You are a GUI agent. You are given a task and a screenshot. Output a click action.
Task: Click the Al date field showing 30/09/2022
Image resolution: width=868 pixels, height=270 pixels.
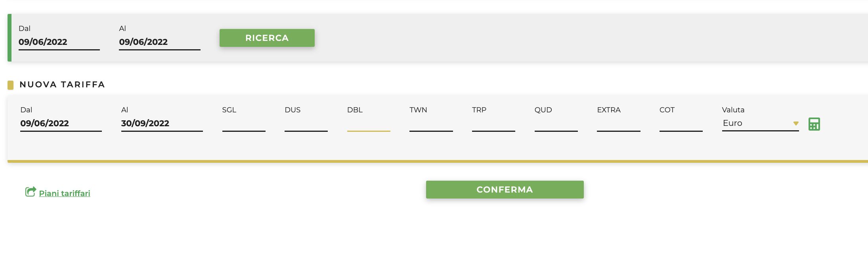pyautogui.click(x=162, y=123)
